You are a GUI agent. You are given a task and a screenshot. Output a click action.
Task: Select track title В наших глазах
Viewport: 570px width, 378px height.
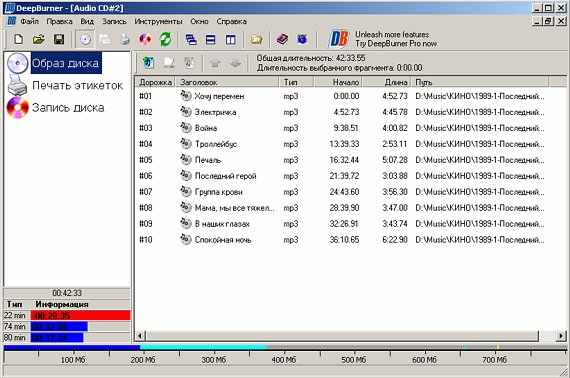click(222, 224)
